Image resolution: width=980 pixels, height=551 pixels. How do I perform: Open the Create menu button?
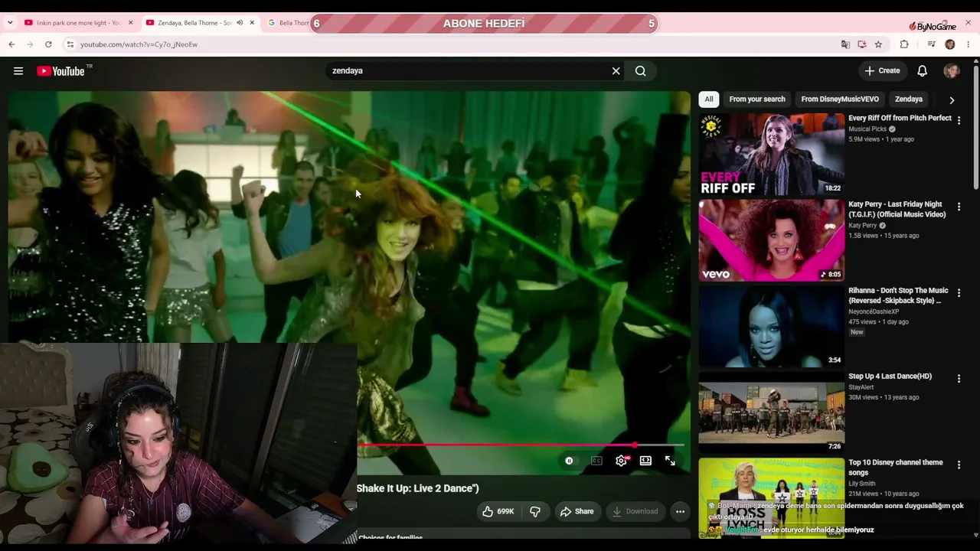882,71
